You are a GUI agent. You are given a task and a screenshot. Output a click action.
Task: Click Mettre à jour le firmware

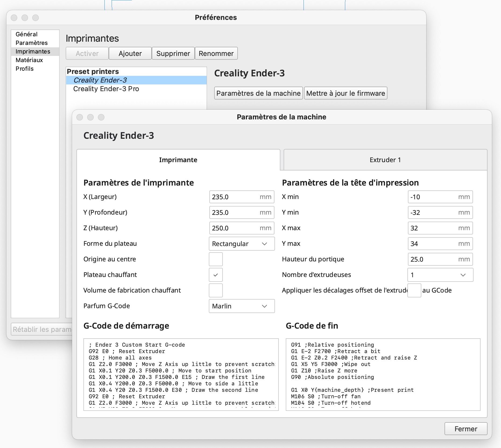345,93
